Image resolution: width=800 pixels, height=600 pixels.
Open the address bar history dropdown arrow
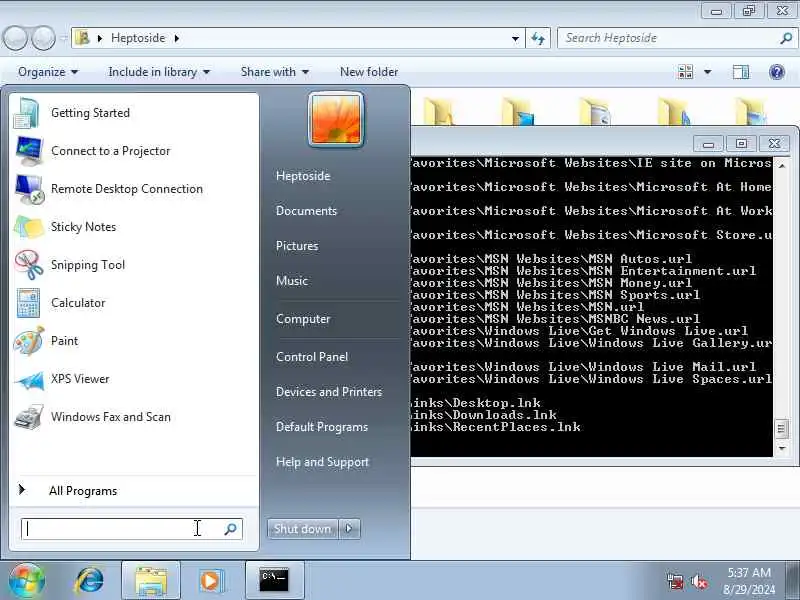point(515,38)
